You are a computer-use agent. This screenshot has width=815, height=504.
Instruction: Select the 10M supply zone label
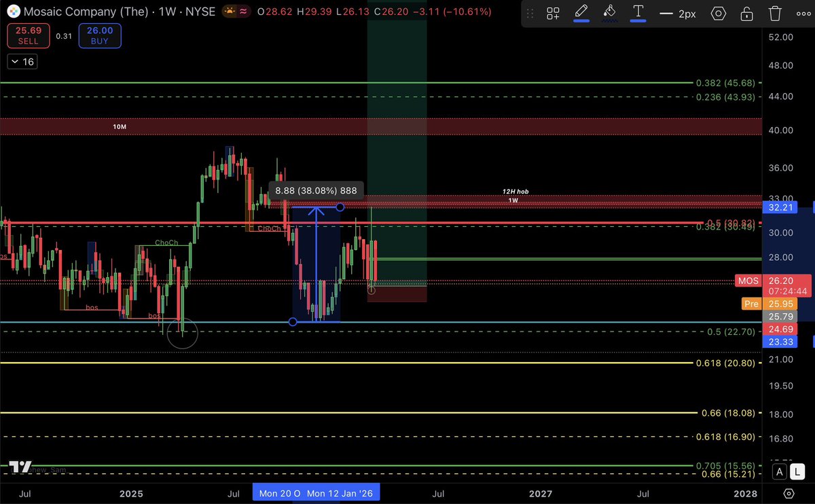[x=120, y=127]
